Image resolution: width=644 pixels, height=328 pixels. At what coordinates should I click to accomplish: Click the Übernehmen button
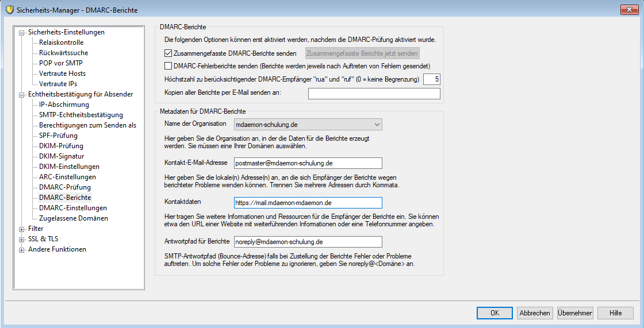(x=575, y=313)
